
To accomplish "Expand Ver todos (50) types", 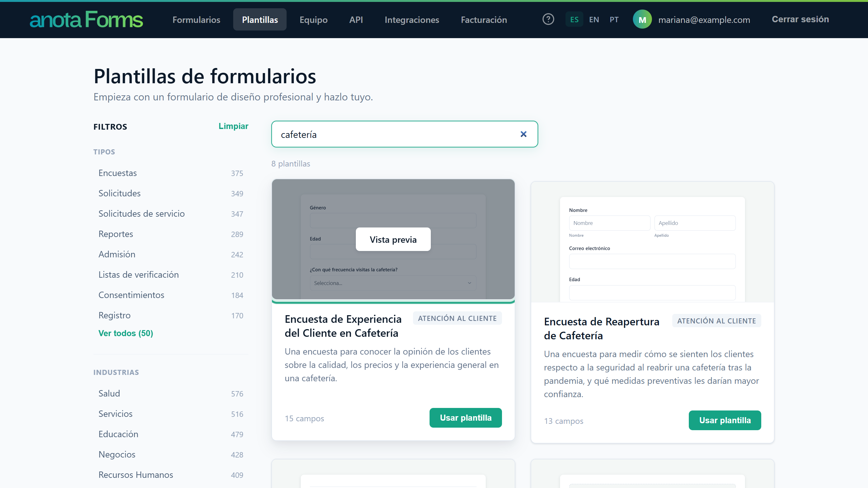I will (x=126, y=333).
